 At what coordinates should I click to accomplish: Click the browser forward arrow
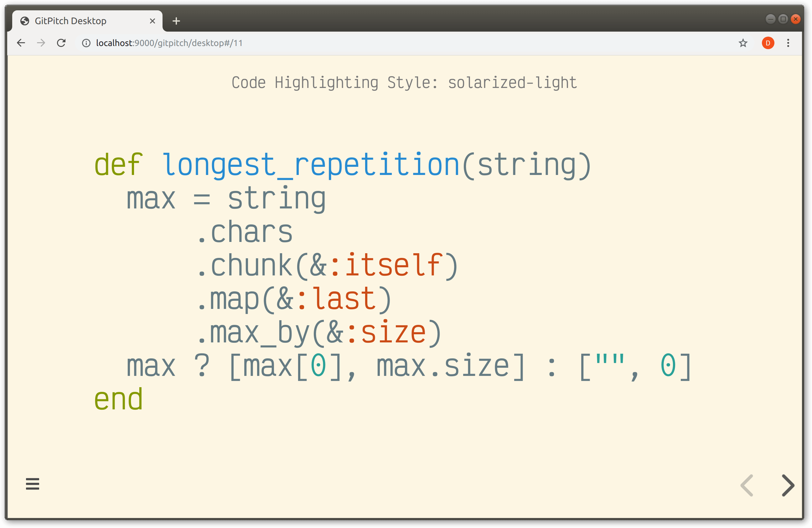click(41, 43)
